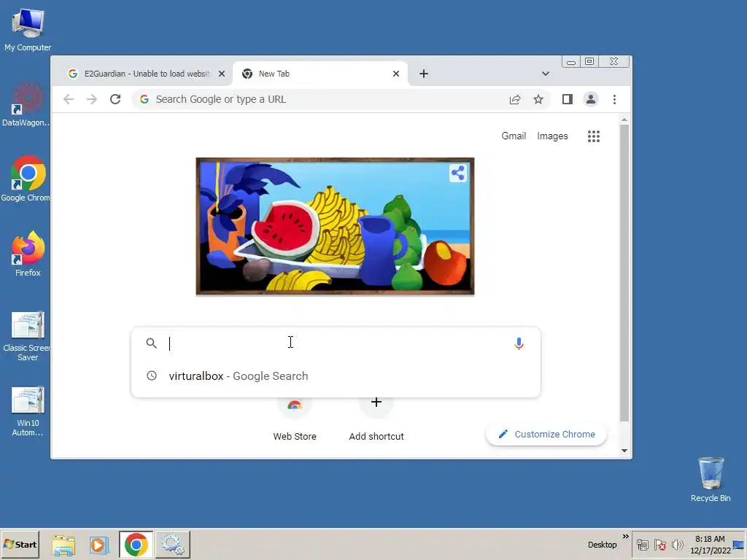Open the Chrome three-dot menu
Image resolution: width=747 pixels, height=560 pixels.
[614, 99]
